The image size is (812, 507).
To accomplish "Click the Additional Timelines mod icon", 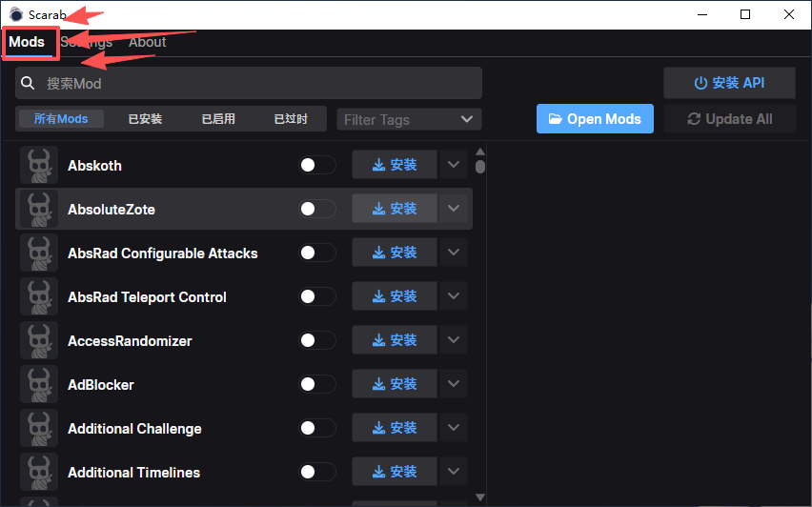I will coord(39,472).
